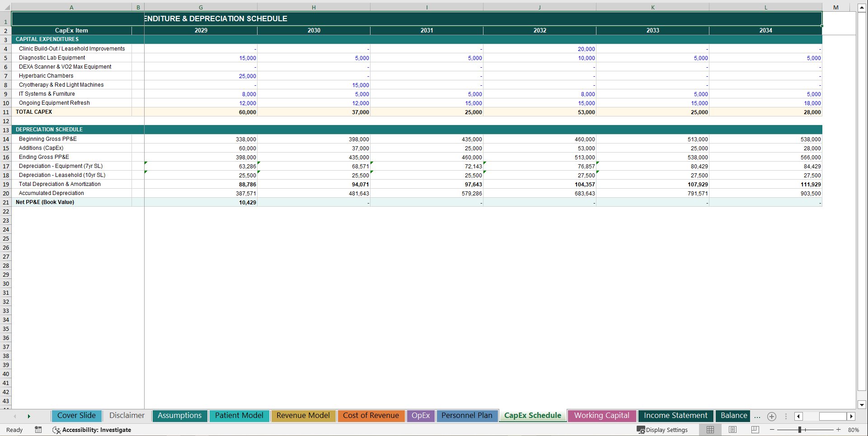The height and width of the screenshot is (436, 868).
Task: Switch to Normal view
Action: [710, 430]
